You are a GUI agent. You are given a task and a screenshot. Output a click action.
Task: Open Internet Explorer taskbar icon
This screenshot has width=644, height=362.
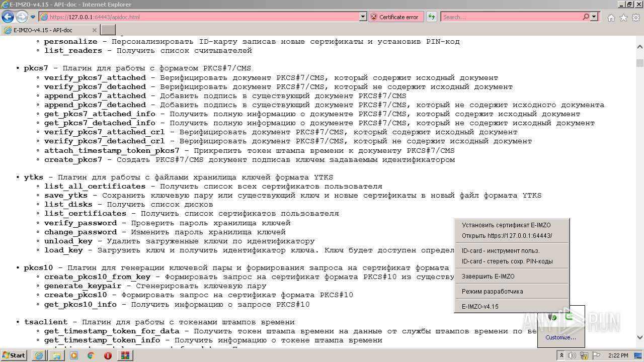(x=39, y=355)
